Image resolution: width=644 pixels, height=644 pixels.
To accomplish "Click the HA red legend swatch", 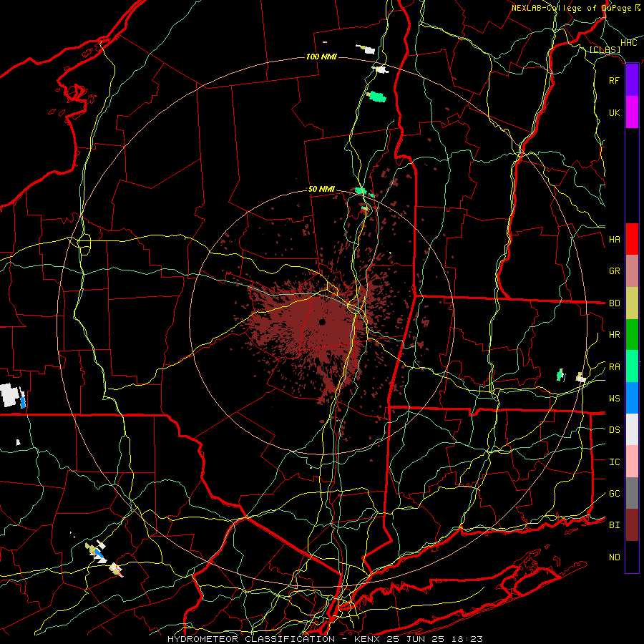I will pyautogui.click(x=632, y=239).
